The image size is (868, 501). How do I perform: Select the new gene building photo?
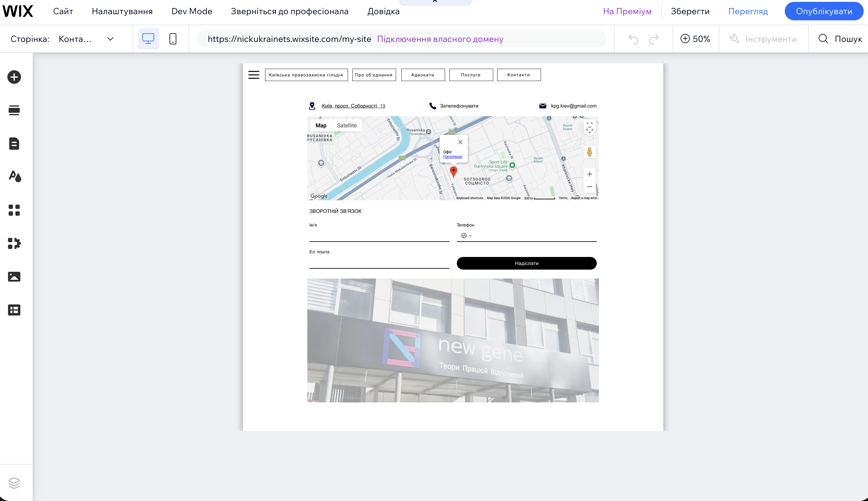pos(453,340)
